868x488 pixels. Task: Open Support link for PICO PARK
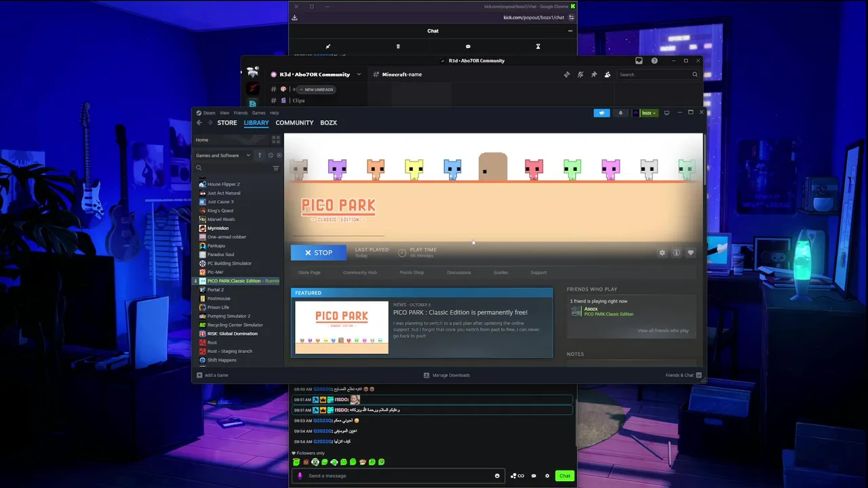tap(538, 272)
